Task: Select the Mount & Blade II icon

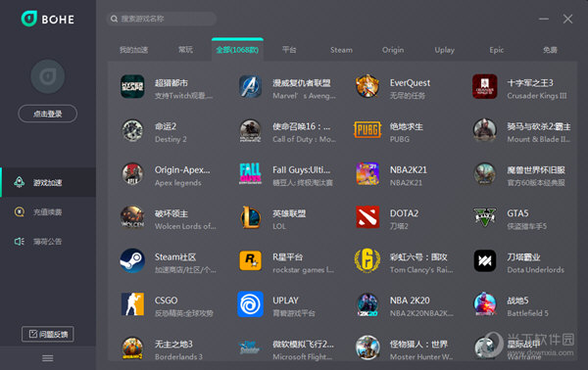Action: (x=485, y=130)
